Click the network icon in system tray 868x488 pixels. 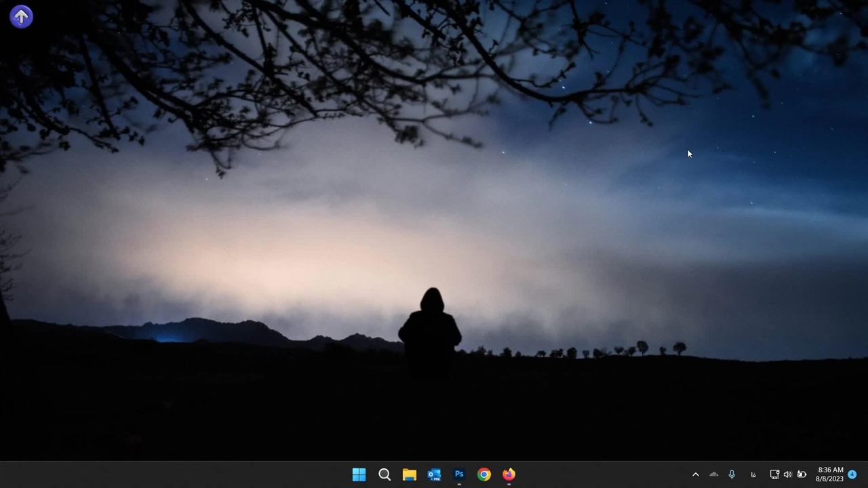tap(774, 474)
